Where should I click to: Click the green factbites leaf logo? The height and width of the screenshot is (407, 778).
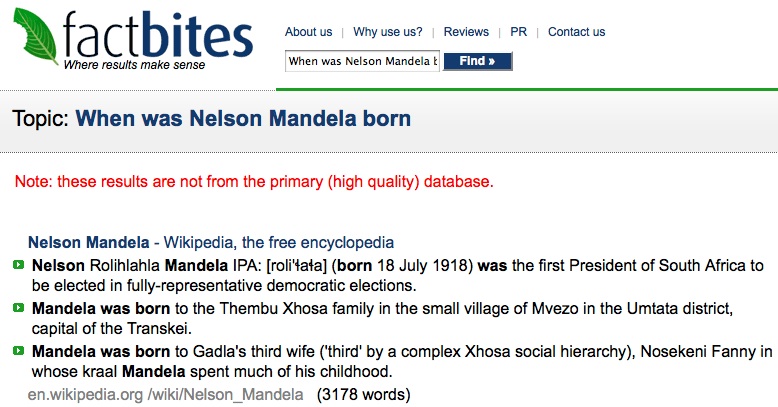pyautogui.click(x=35, y=36)
